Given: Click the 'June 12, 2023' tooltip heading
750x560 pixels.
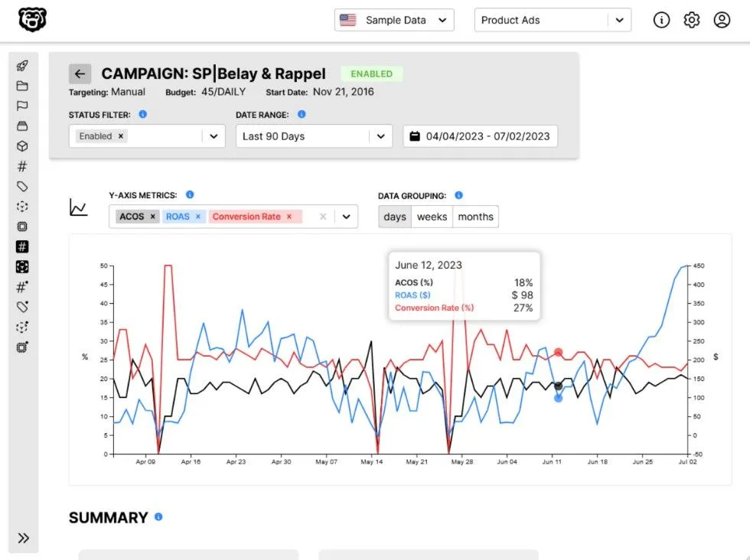Looking at the screenshot, I should coord(429,265).
